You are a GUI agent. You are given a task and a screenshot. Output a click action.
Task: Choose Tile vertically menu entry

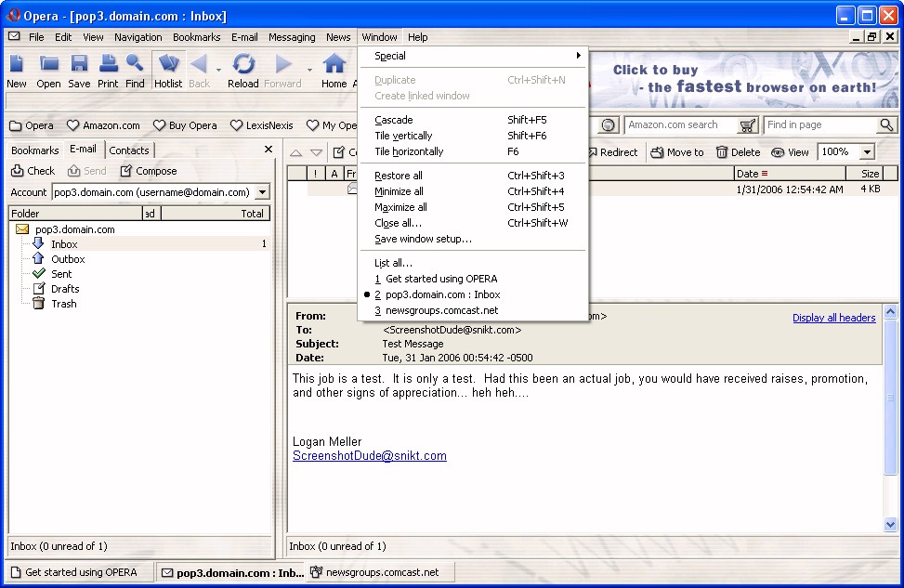pyautogui.click(x=473, y=136)
